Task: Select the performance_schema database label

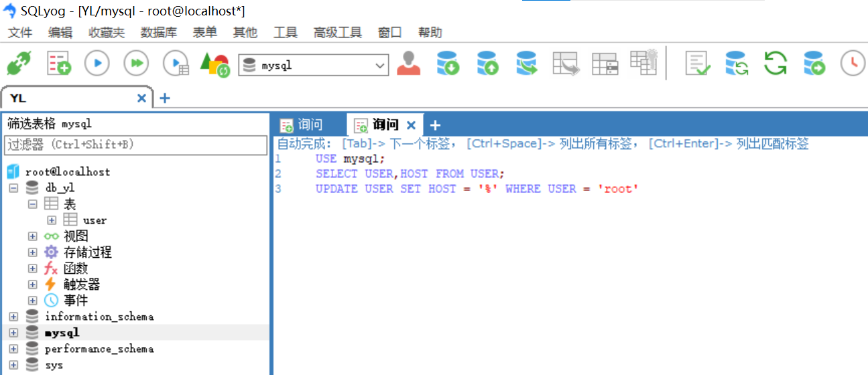Action: point(99,349)
